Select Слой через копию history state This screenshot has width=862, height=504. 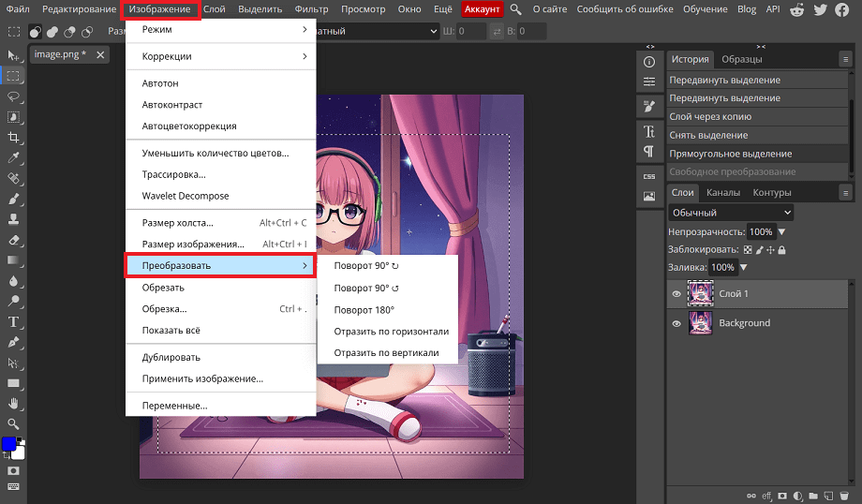710,117
